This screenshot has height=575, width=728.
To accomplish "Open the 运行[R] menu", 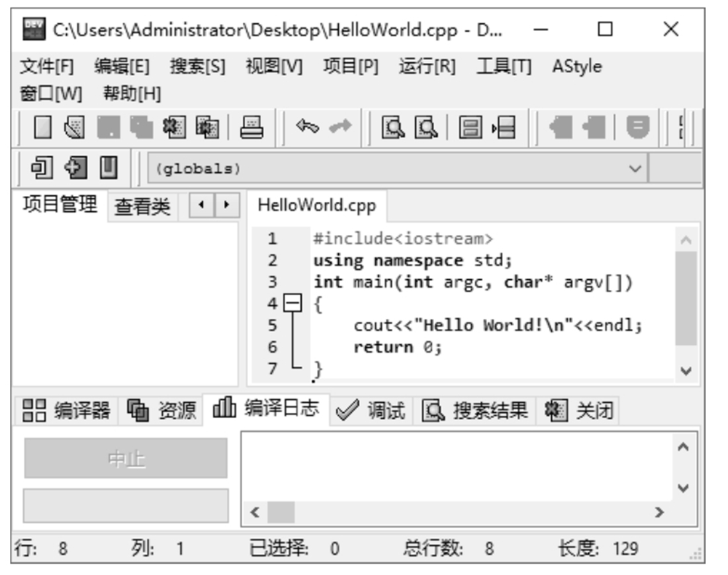I will pos(427,66).
